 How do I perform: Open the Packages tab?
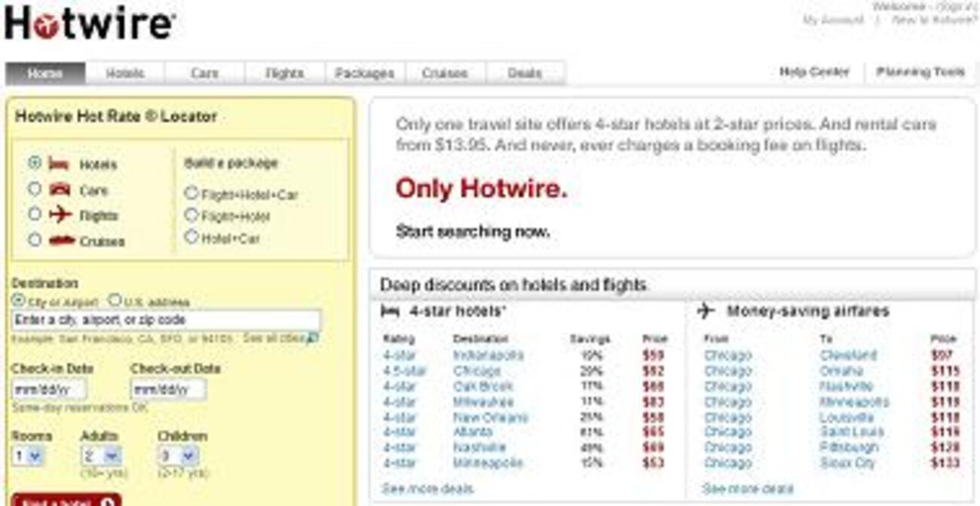tap(365, 73)
